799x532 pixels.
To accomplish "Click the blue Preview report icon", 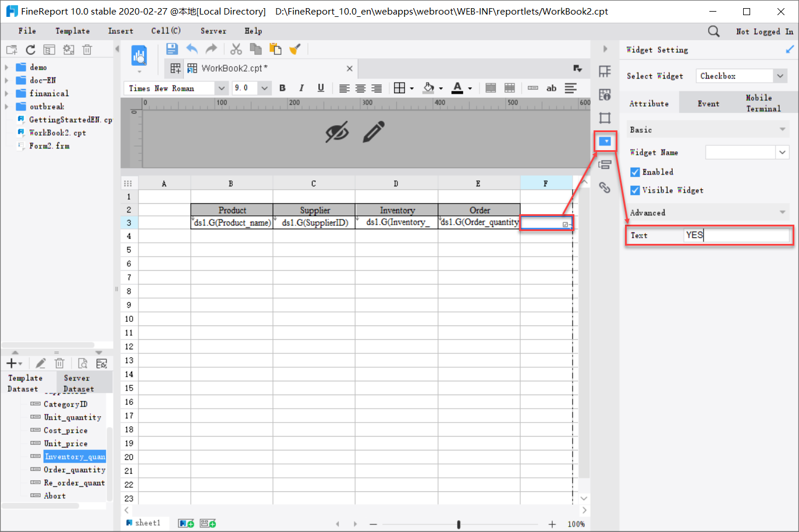I will pos(139,56).
